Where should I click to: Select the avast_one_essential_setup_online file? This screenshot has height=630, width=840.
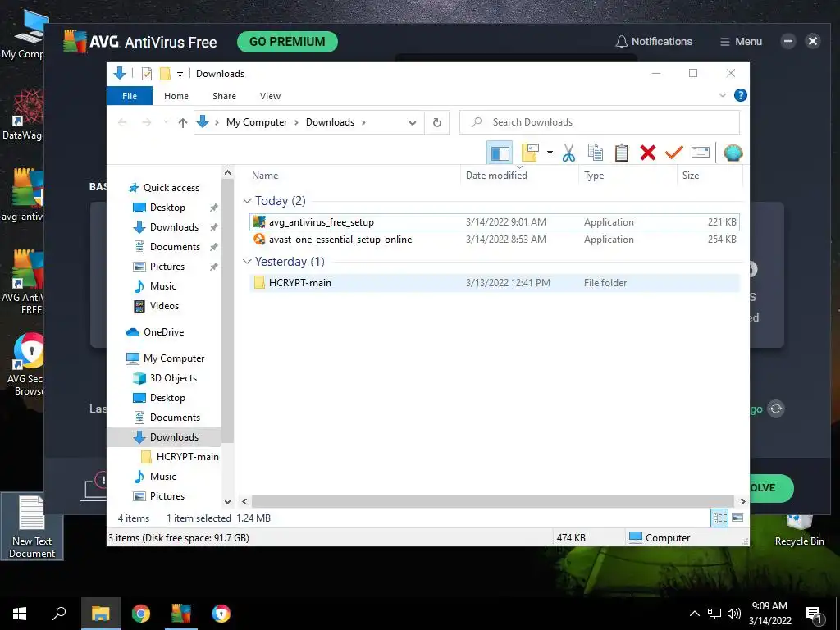coord(495,240)
